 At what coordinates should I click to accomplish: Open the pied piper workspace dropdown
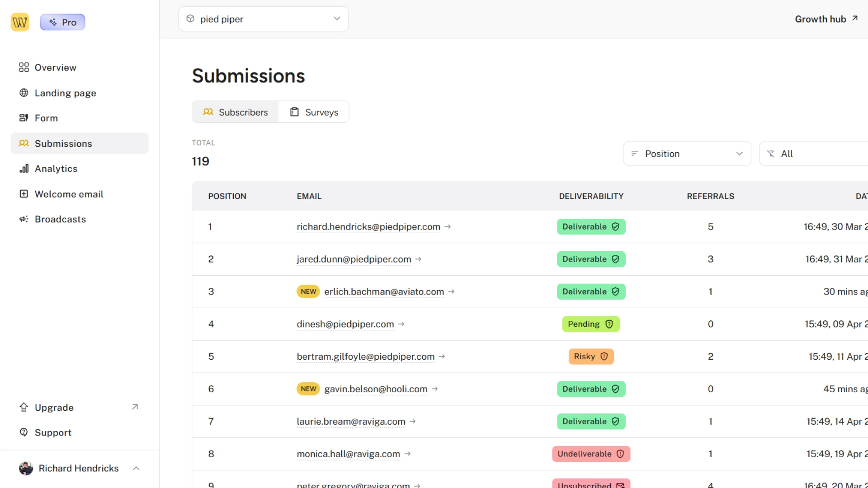[x=336, y=19]
